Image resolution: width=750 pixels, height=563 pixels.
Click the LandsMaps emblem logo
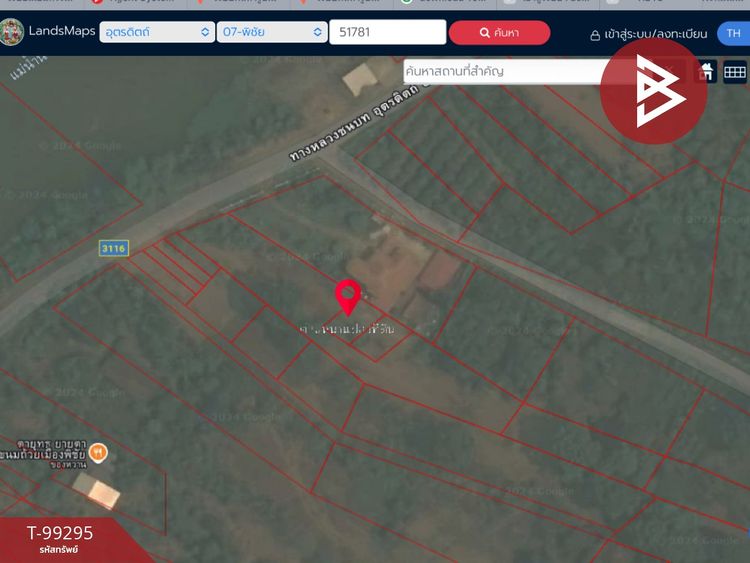11,32
